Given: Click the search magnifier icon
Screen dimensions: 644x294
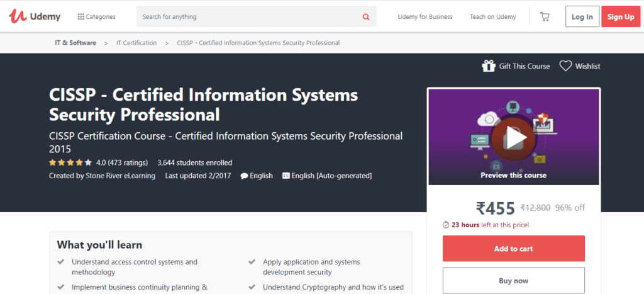Looking at the screenshot, I should 366,17.
